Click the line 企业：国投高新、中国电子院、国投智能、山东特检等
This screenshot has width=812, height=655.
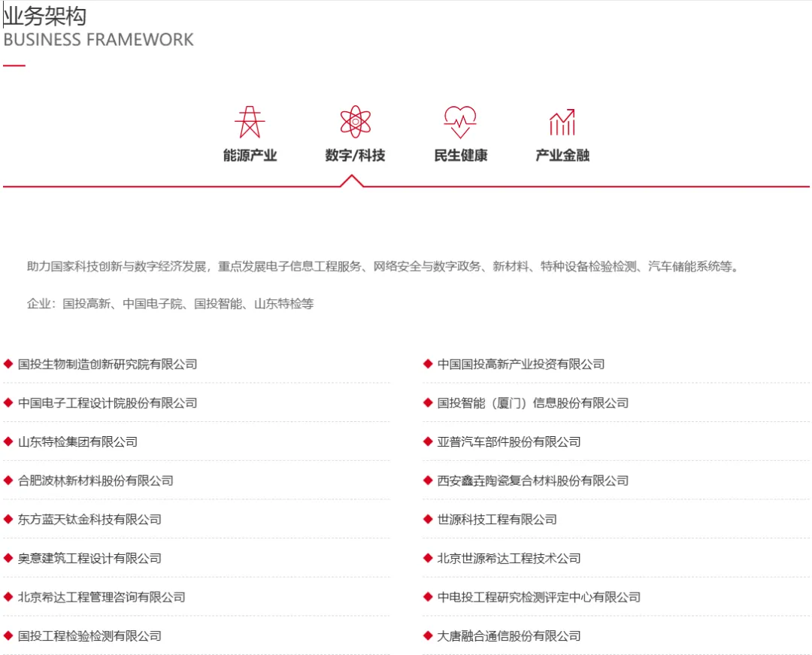coord(171,303)
